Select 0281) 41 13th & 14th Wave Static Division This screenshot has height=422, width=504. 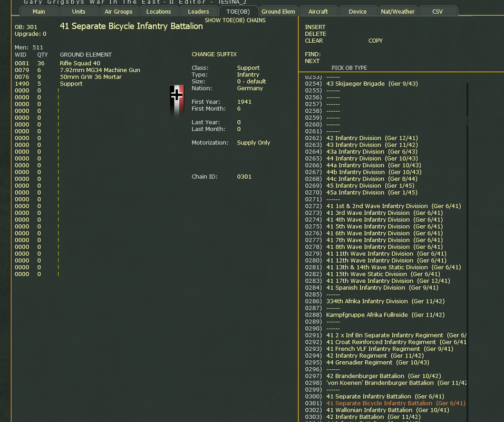click(x=383, y=267)
